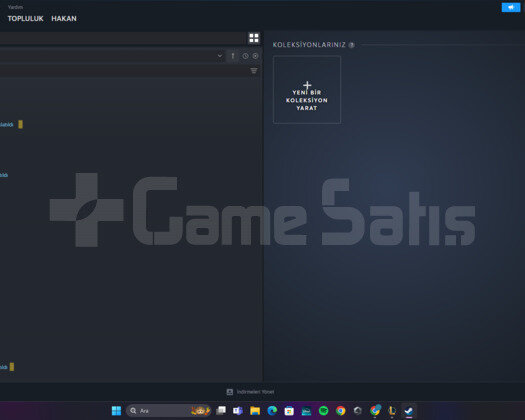The width and height of the screenshot is (525, 420).
Task: Open second Chrome profile taskbar icon
Action: tap(375, 410)
